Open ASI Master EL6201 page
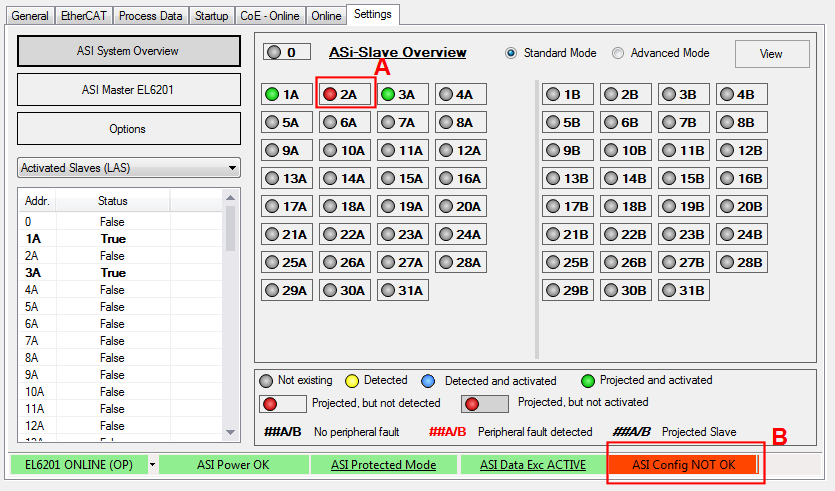The height and width of the screenshot is (491, 835). (128, 90)
